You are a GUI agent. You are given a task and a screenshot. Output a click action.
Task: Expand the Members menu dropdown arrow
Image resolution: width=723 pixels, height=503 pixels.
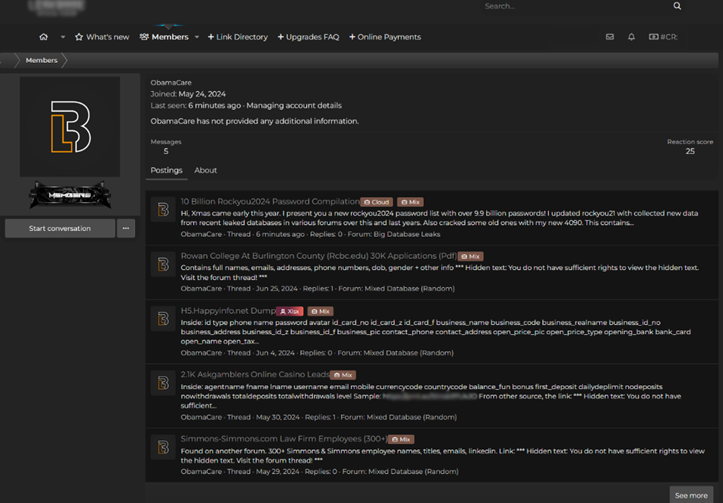(197, 37)
